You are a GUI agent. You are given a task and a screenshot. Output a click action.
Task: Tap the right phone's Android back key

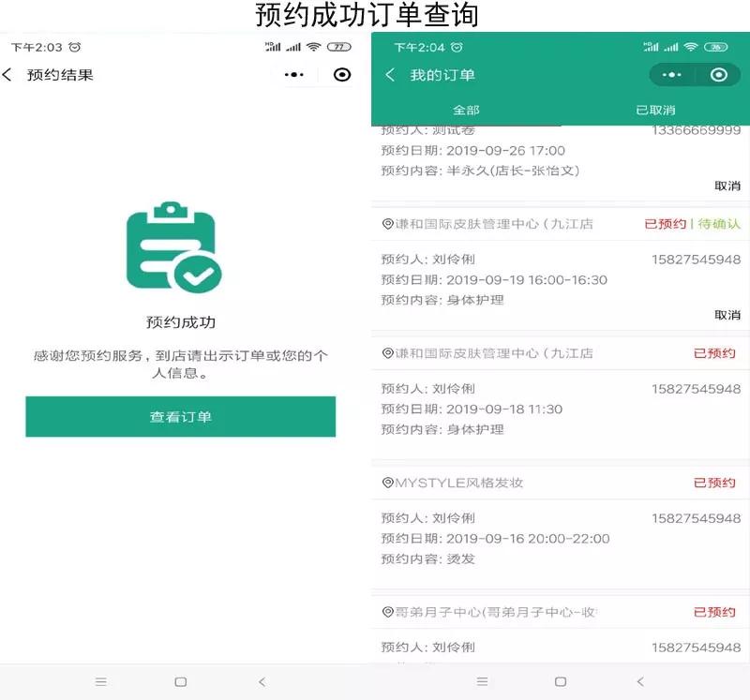point(640,681)
